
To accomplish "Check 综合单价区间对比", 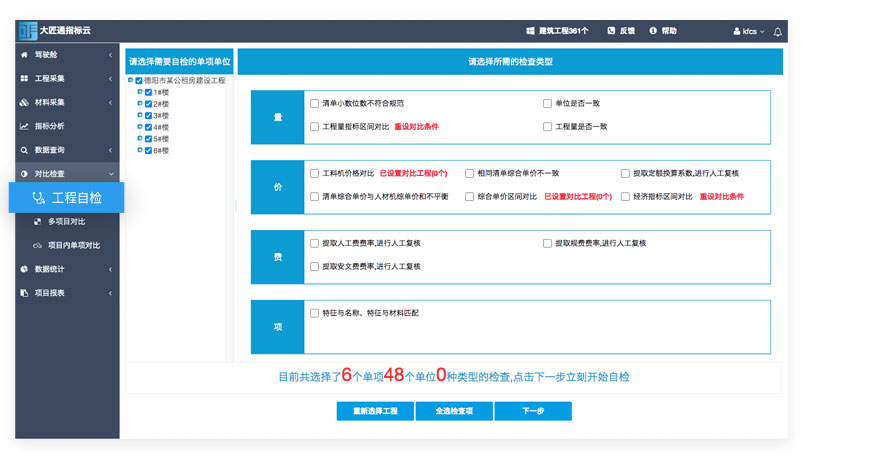I will (x=469, y=197).
